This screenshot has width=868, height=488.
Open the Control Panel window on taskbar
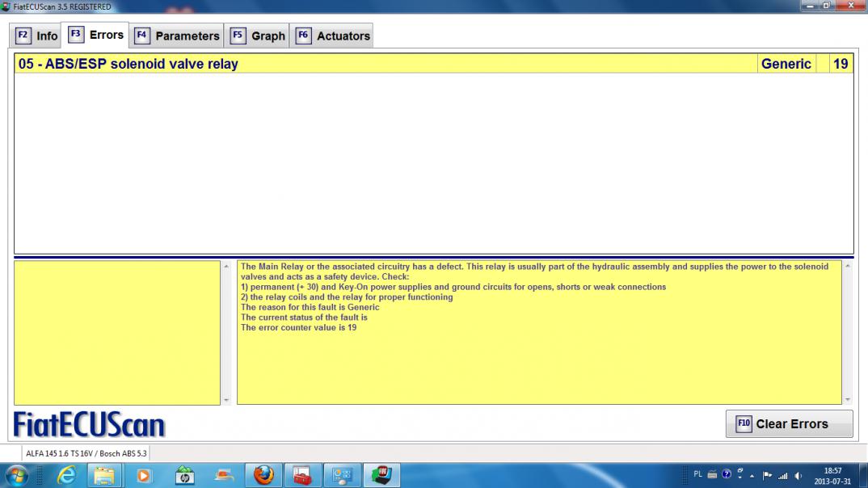point(342,475)
